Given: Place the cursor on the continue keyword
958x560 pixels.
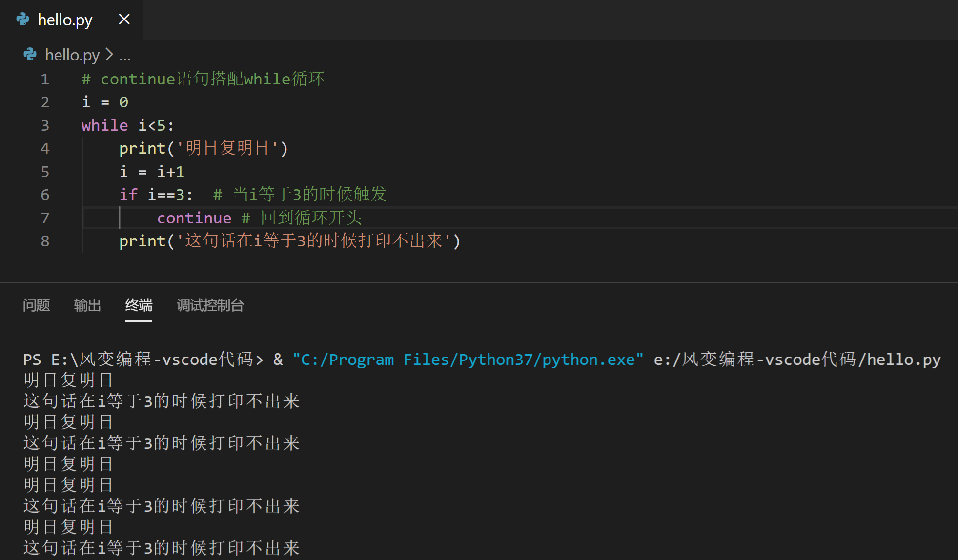Looking at the screenshot, I should pos(194,218).
